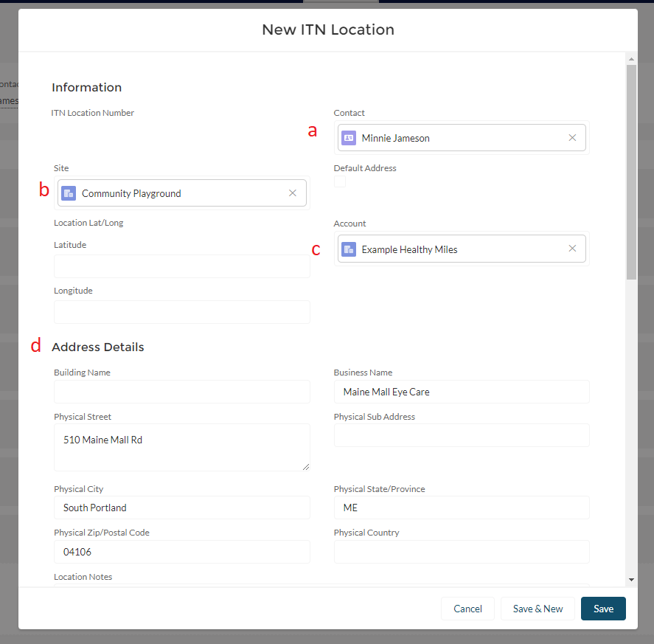
Task: Click the account icon beside Example Healthy Miles
Action: [x=349, y=249]
